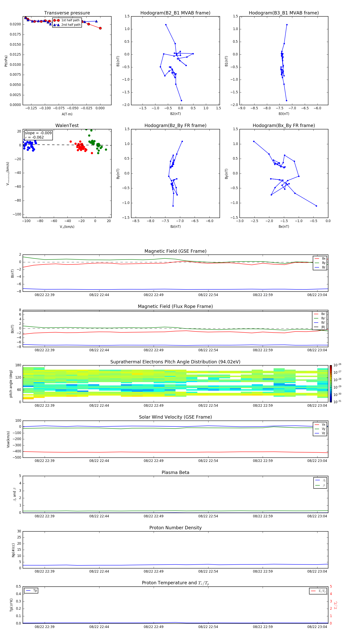351x644 pixels.
Task: Click 'pitch angle (deg)' axis label
Action: 11,384
